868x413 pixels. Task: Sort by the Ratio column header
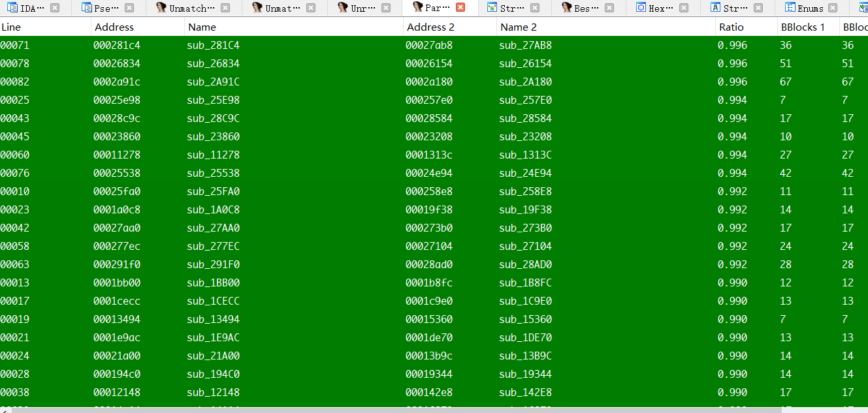(x=731, y=27)
